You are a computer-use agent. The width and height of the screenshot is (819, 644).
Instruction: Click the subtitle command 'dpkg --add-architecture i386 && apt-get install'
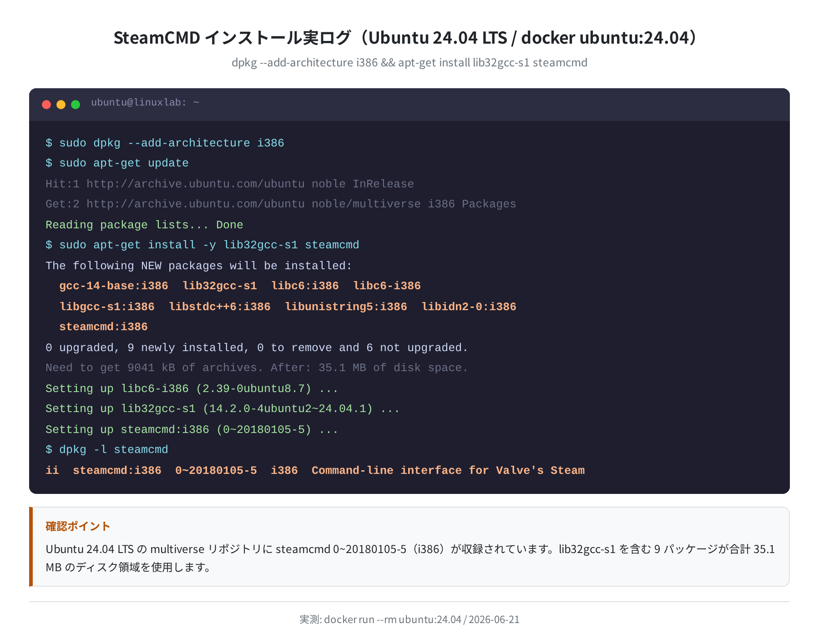(351, 62)
